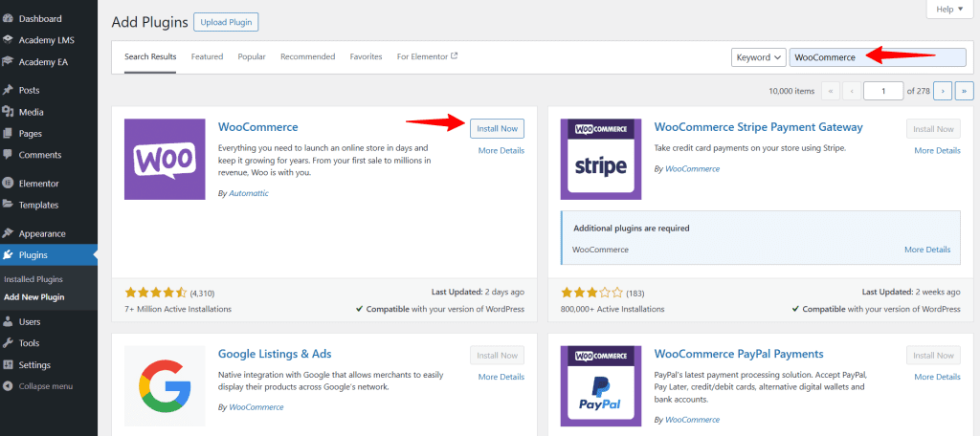Switch to the Popular tab

point(252,56)
